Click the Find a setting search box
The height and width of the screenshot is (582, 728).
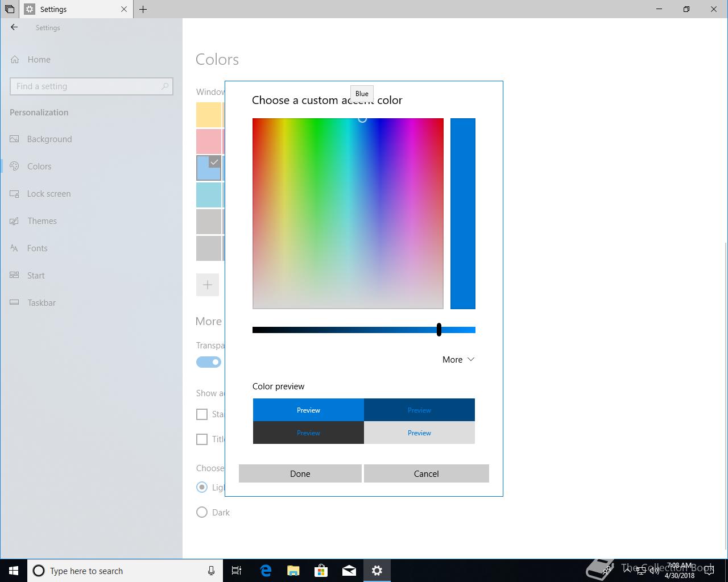(x=91, y=86)
